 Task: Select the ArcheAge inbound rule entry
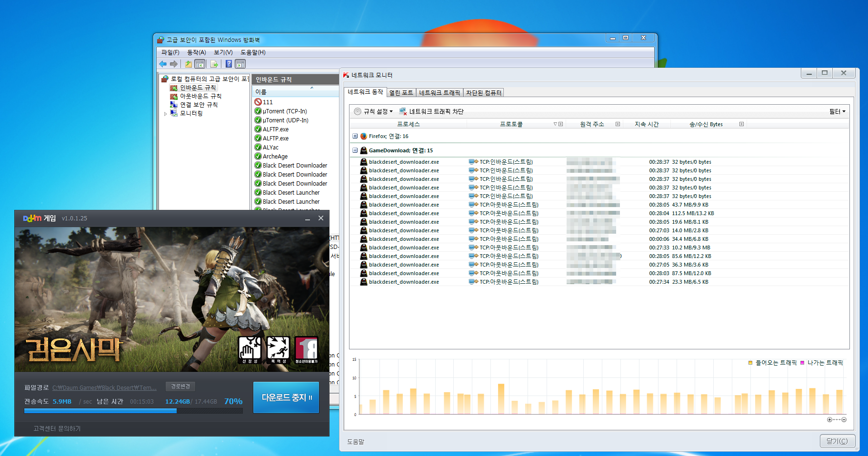pyautogui.click(x=275, y=157)
